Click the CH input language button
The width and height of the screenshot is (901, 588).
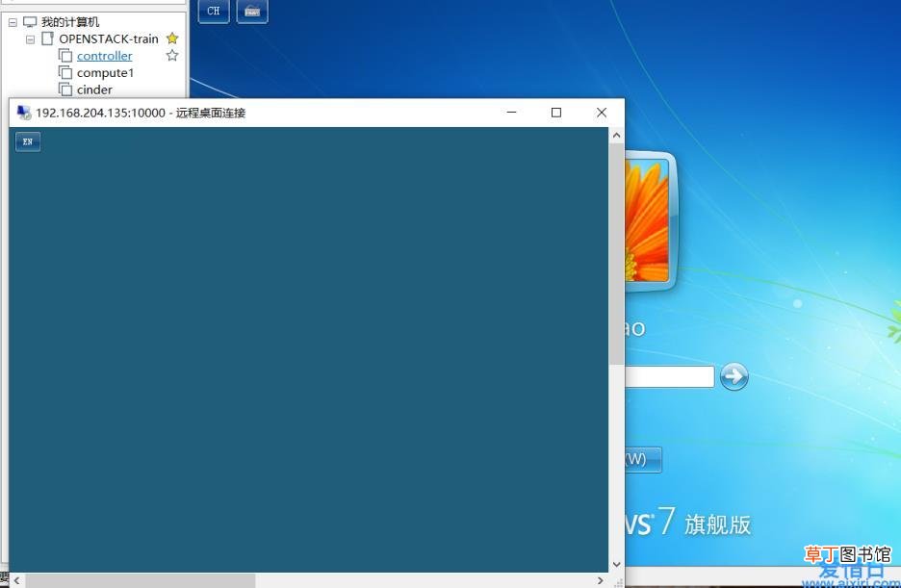(x=214, y=11)
